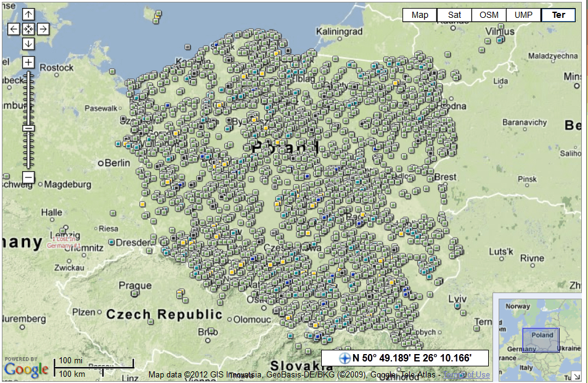
Task: Click the Google logo
Action: [26, 369]
